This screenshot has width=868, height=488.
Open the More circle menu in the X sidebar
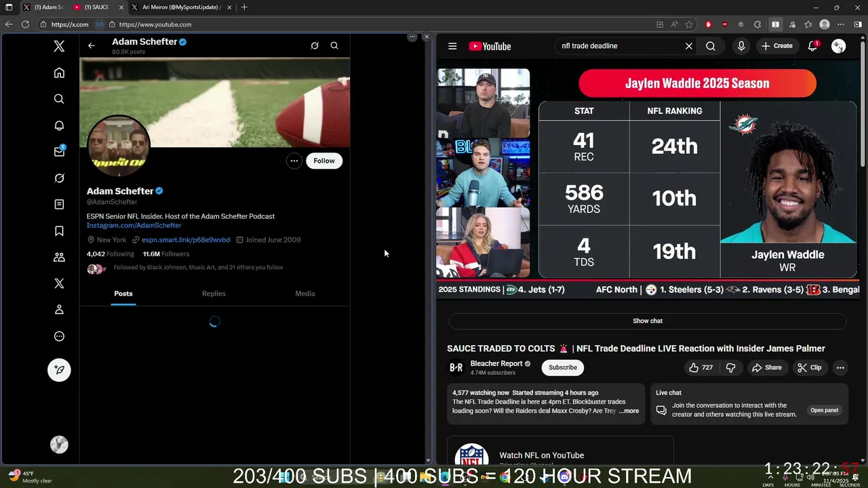59,336
